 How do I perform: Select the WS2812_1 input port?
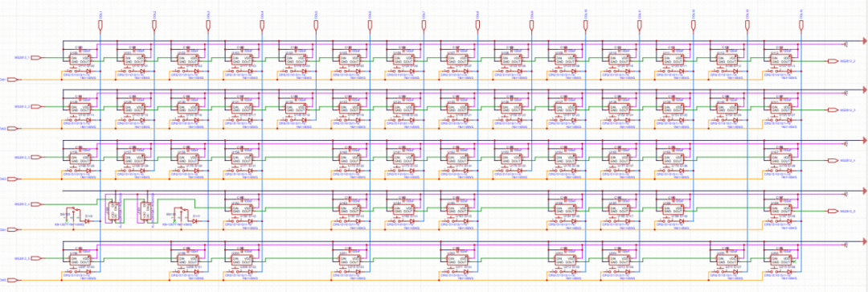tap(37, 58)
